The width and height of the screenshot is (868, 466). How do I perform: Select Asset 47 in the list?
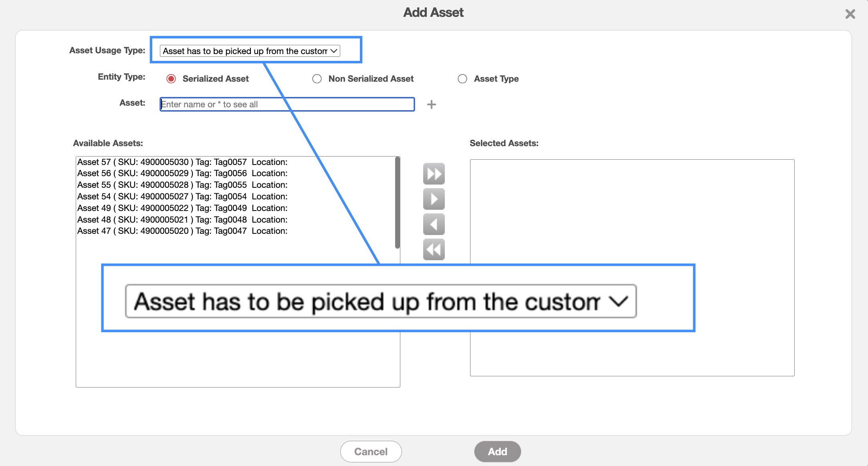[182, 231]
